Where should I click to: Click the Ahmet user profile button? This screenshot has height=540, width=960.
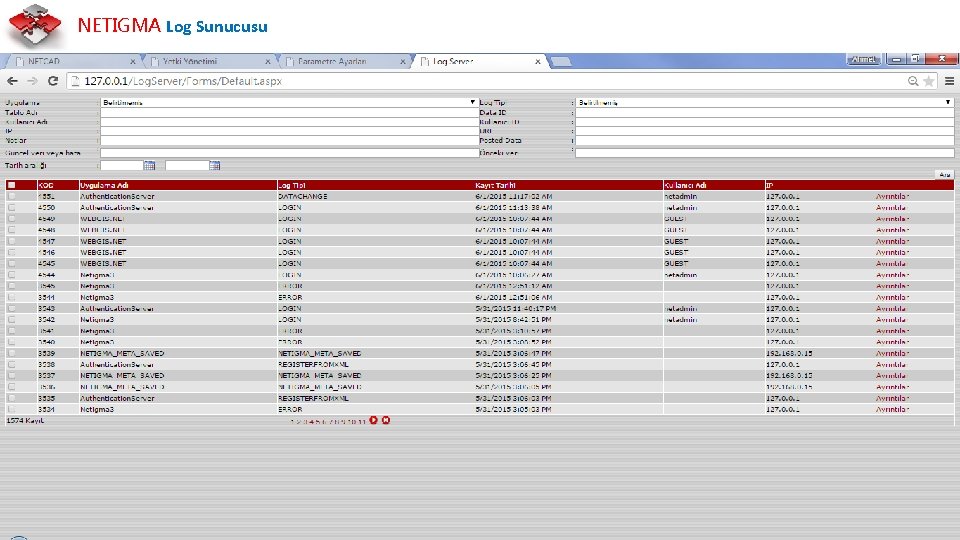tap(863, 59)
